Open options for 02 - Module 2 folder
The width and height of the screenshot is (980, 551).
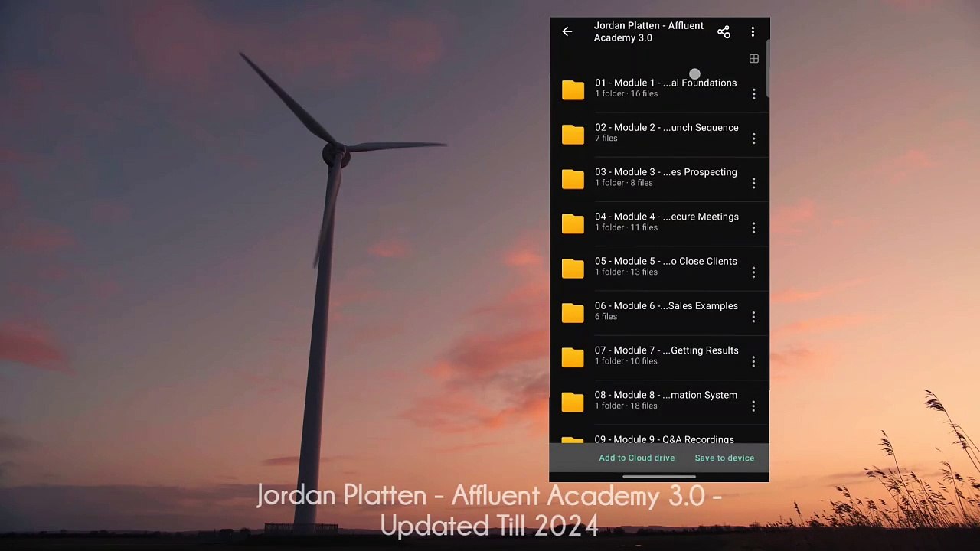tap(753, 139)
